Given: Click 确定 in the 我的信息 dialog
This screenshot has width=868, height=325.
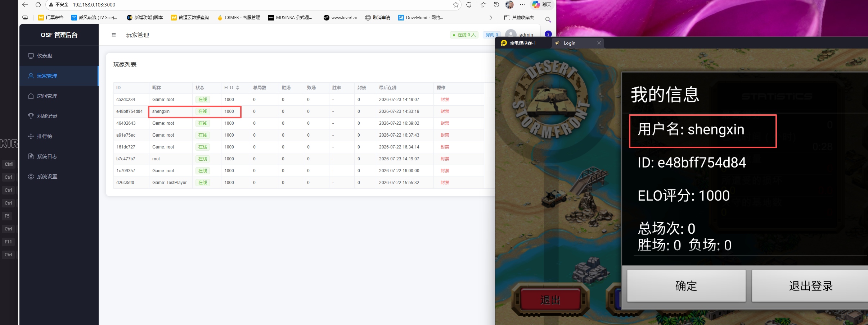Looking at the screenshot, I should 687,286.
